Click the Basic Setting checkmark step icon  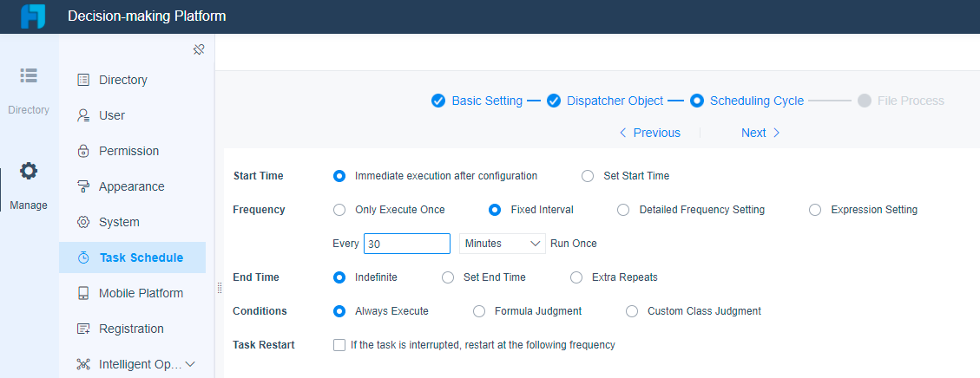coord(438,101)
